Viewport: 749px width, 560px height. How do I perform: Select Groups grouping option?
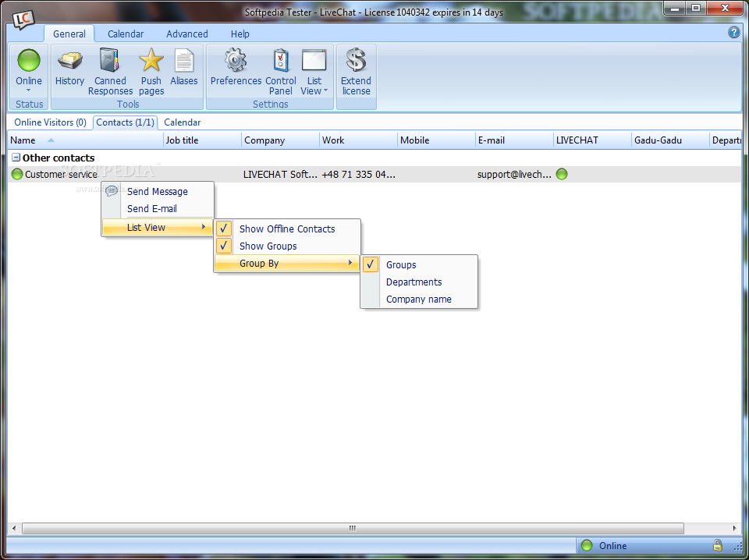[x=419, y=264]
